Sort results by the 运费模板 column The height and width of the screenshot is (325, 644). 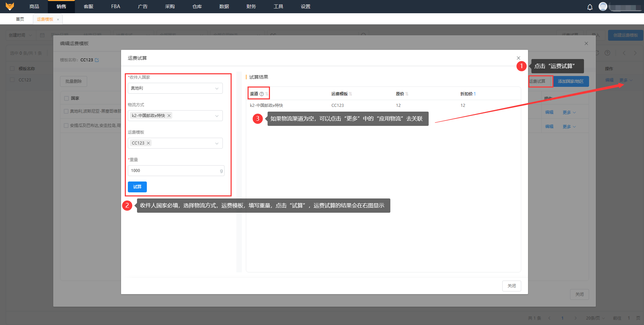(x=351, y=94)
